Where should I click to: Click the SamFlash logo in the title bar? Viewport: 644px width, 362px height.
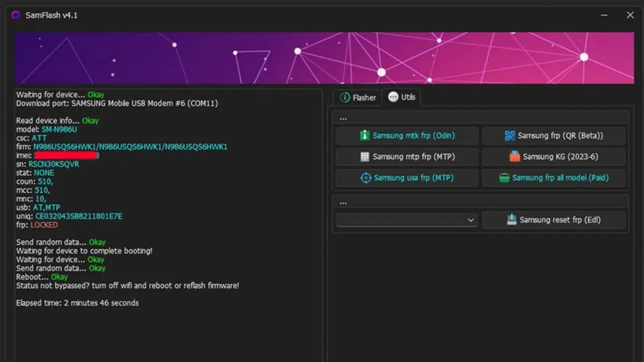(15, 15)
